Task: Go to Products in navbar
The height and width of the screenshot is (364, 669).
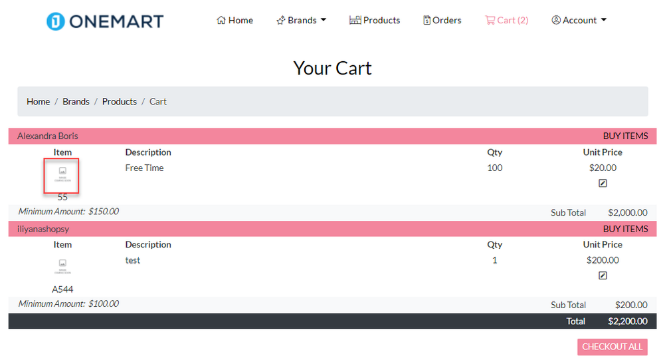Action: click(x=375, y=20)
